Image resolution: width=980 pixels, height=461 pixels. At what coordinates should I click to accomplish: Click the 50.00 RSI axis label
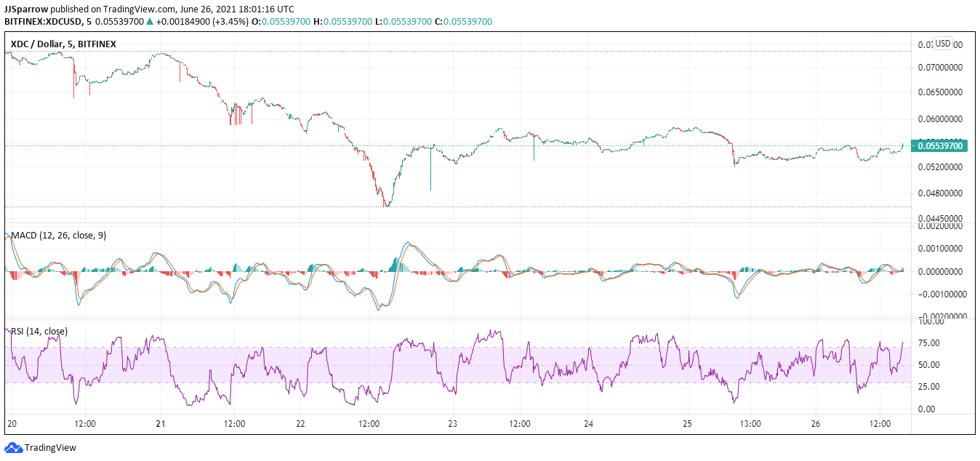coord(931,365)
